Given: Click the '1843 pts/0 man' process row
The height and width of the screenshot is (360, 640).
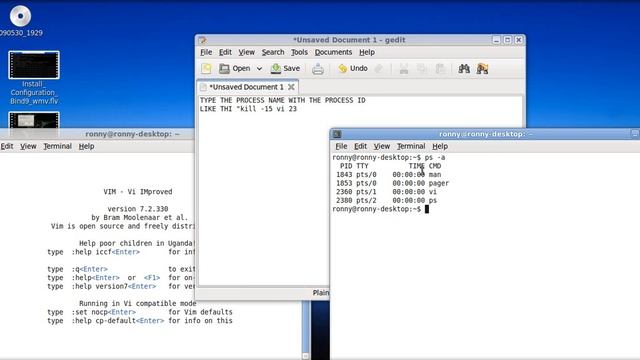Looking at the screenshot, I should point(389,175).
